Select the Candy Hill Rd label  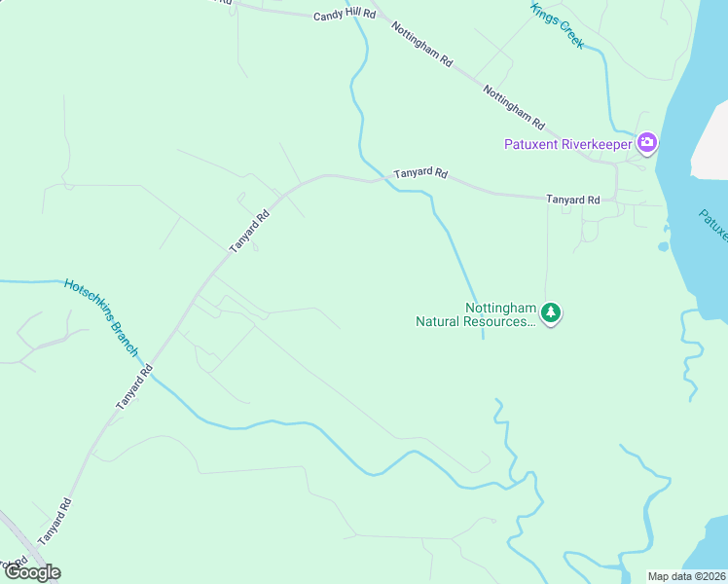point(344,15)
